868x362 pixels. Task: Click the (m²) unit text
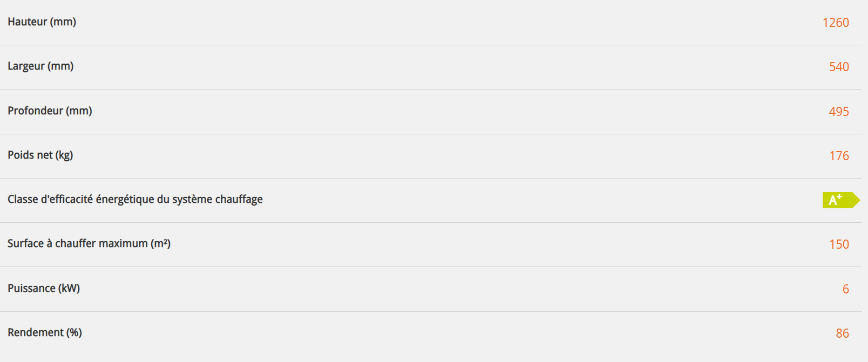160,244
